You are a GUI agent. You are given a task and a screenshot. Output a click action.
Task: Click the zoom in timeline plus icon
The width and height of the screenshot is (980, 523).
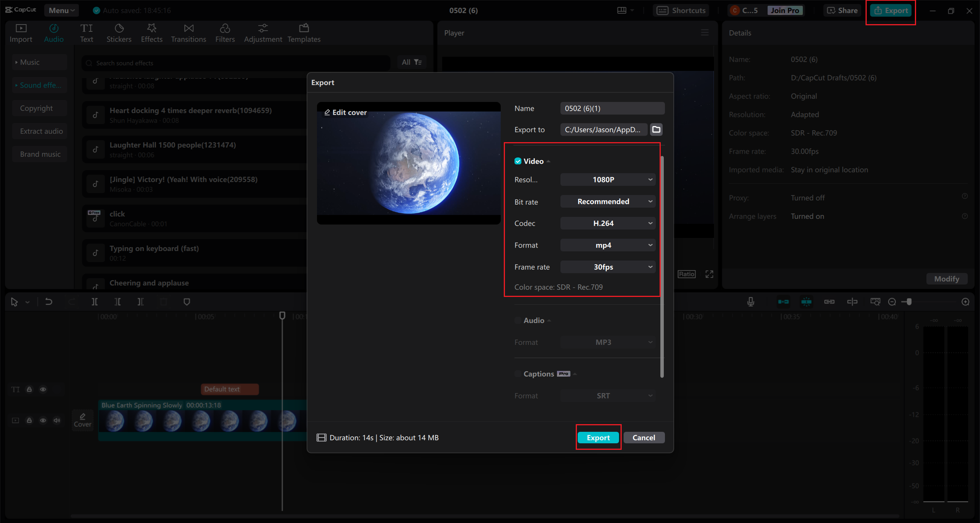tap(965, 302)
